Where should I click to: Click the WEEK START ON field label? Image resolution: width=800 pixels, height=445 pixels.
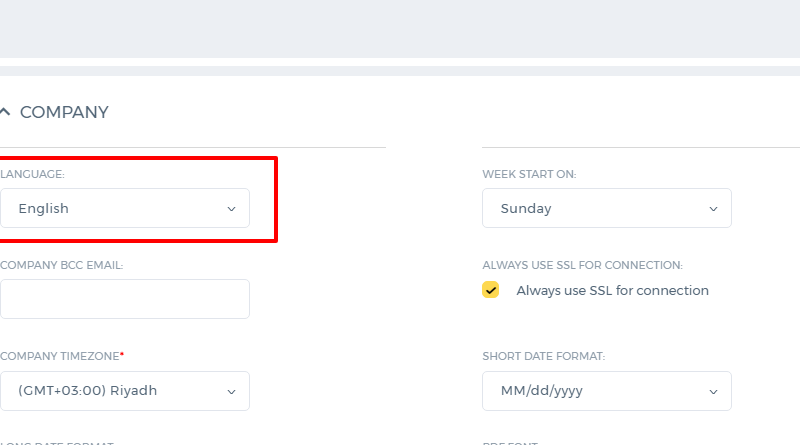(x=529, y=174)
